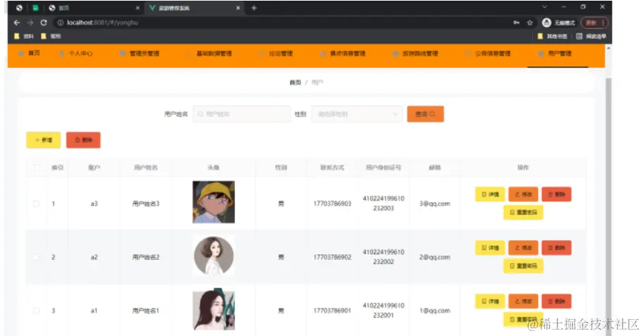Click the 用户身份证号 column header

click(x=383, y=168)
